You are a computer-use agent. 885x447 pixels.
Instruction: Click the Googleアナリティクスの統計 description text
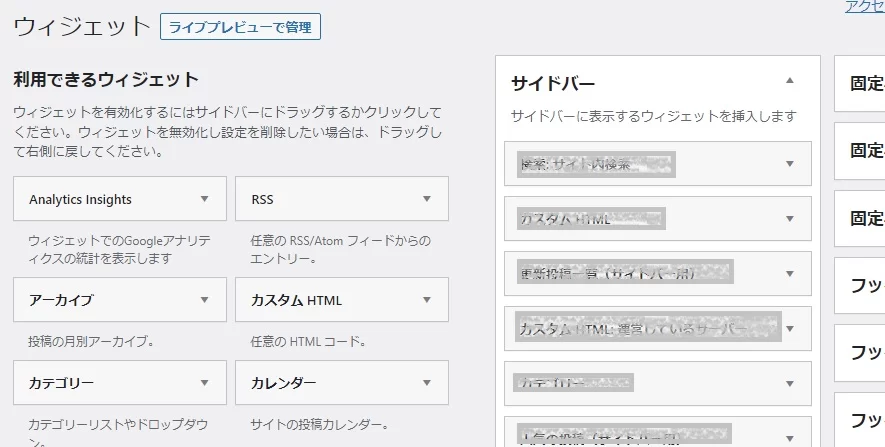[120, 249]
